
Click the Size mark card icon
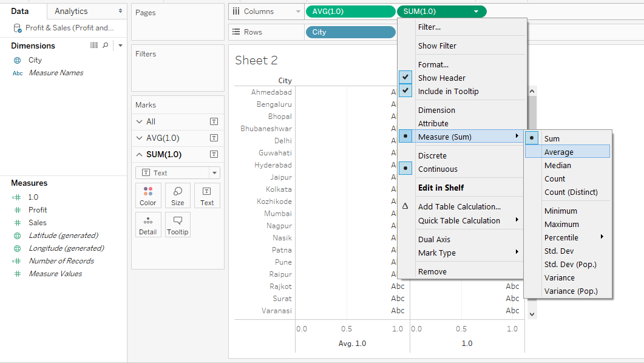click(178, 195)
